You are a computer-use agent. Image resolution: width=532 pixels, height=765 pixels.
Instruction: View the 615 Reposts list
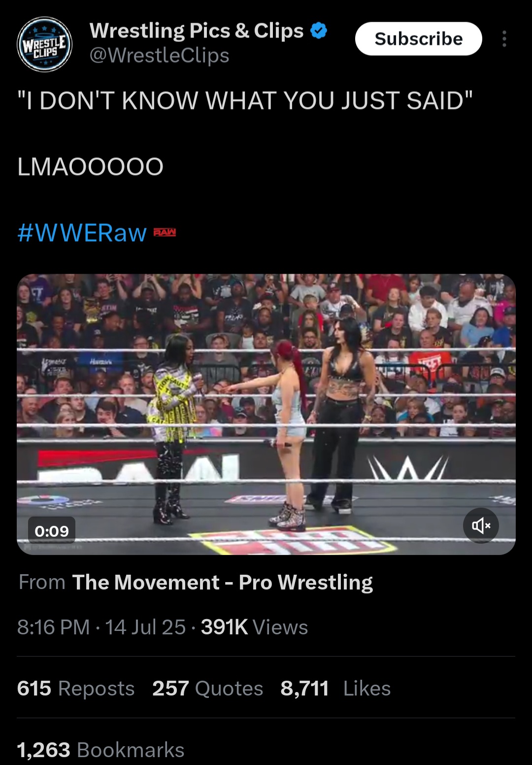tap(76, 688)
